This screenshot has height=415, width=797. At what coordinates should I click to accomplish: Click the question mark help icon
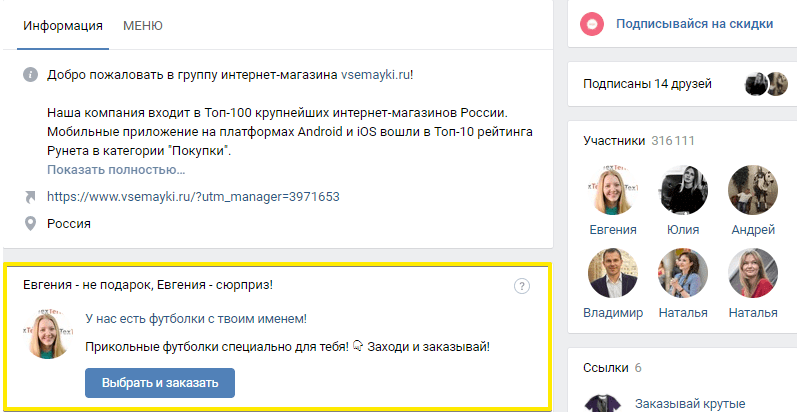tap(521, 286)
